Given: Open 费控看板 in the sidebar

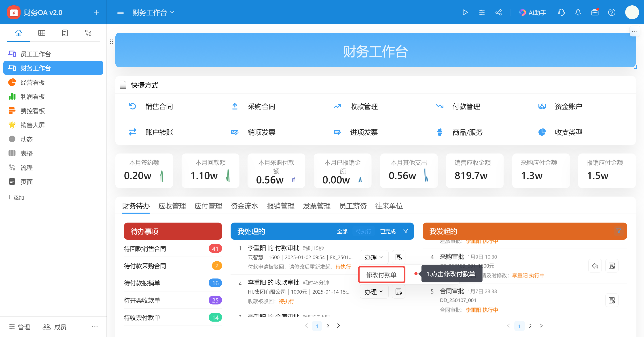Looking at the screenshot, I should click(53, 111).
